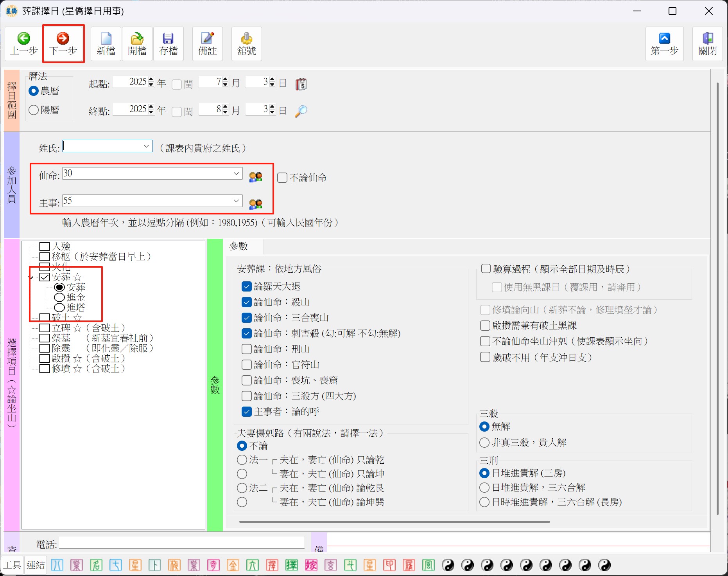This screenshot has width=728, height=576.
Task: Open the 備註 notes tool
Action: [x=208, y=44]
